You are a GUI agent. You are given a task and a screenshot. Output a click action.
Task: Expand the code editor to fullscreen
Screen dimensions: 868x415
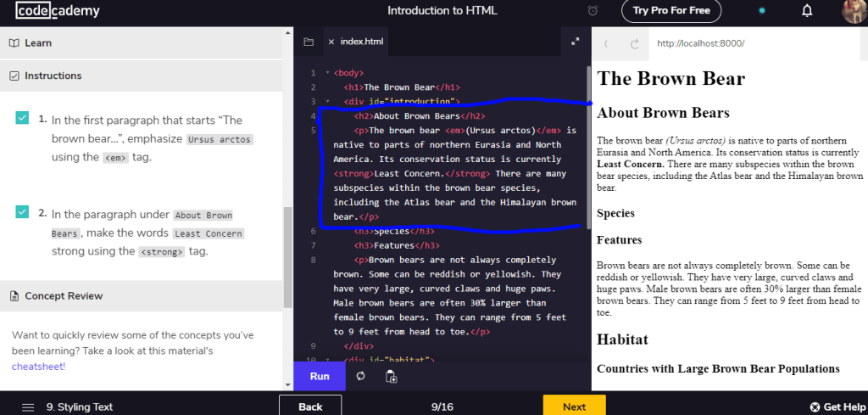click(x=575, y=42)
